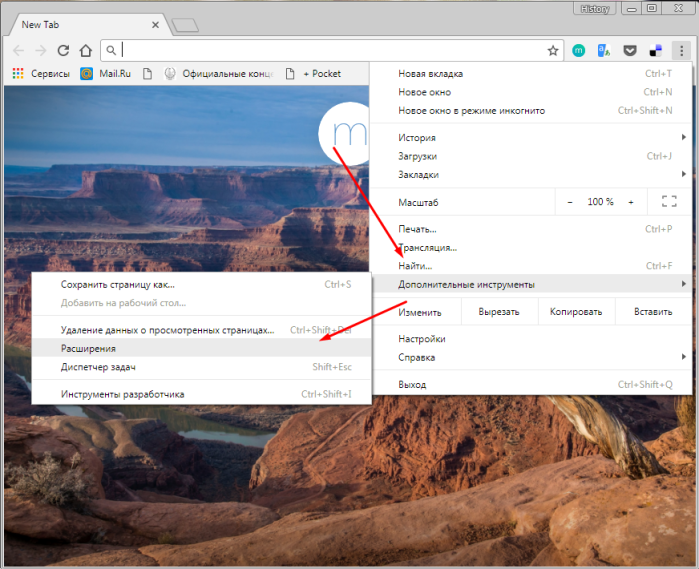Close the New Tab tab

coord(155,25)
